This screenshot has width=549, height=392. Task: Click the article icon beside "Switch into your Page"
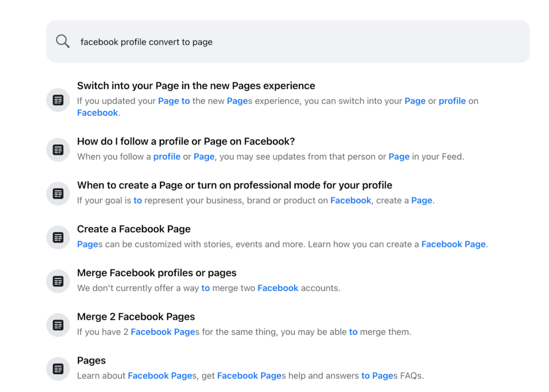click(x=58, y=100)
